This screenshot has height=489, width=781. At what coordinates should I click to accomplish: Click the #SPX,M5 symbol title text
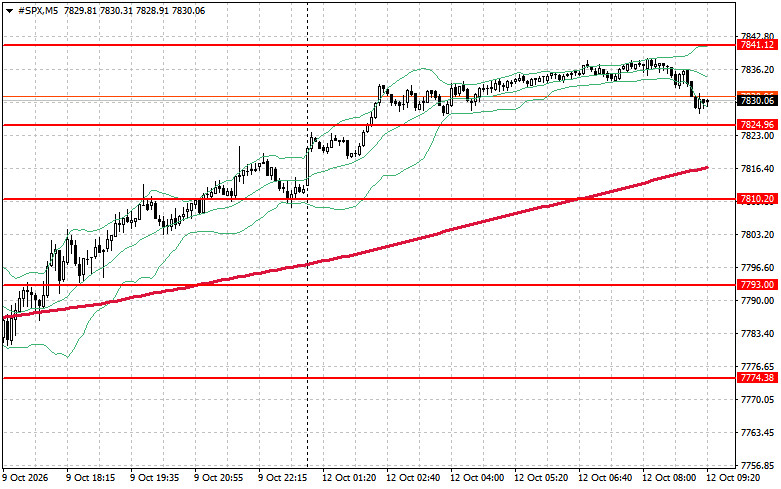click(x=38, y=10)
